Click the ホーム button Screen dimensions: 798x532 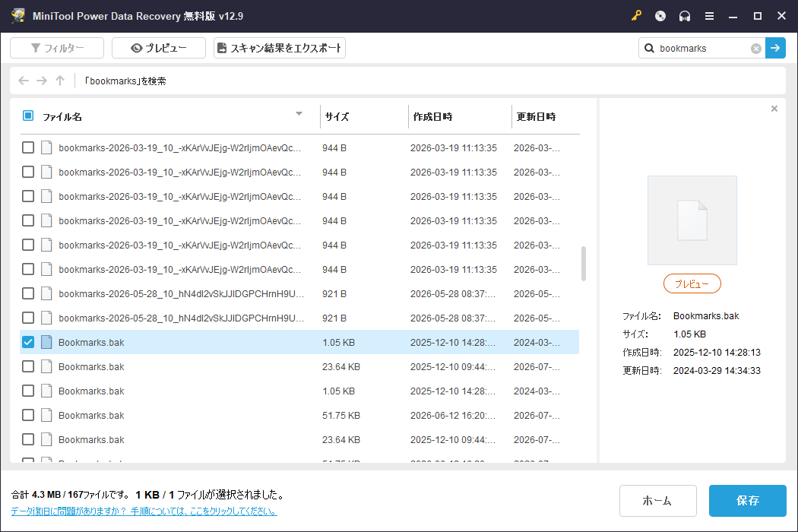[657, 500]
